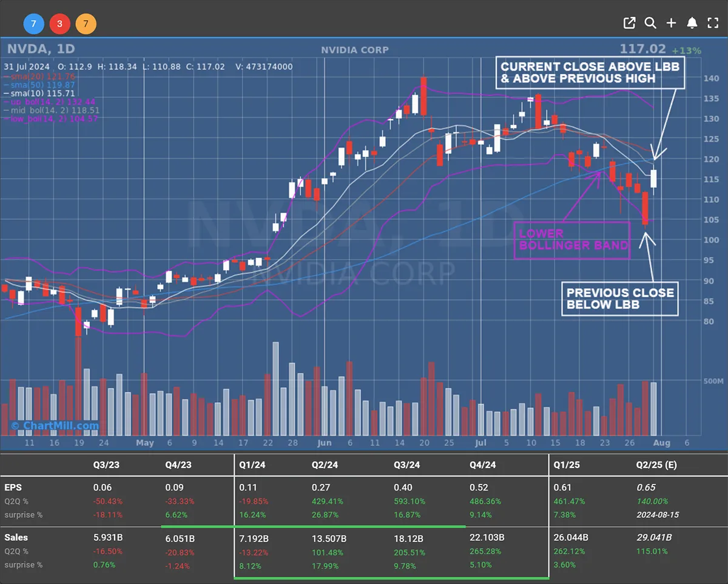Click the 429.41% EPS Q2Q value
This screenshot has width=728, height=584.
[328, 501]
